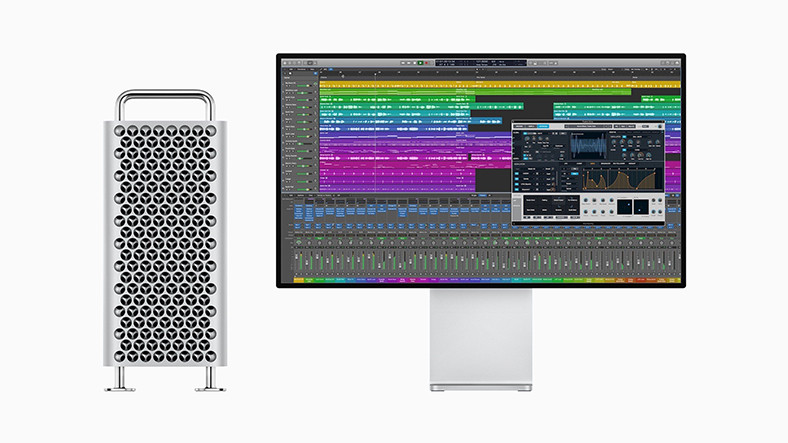Image resolution: width=788 pixels, height=443 pixels.
Task: Open the Browse tab in Alchemy plugin
Action: [519, 126]
